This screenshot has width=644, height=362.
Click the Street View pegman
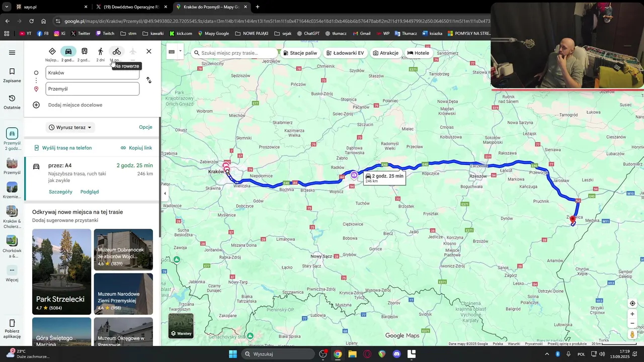632,334
